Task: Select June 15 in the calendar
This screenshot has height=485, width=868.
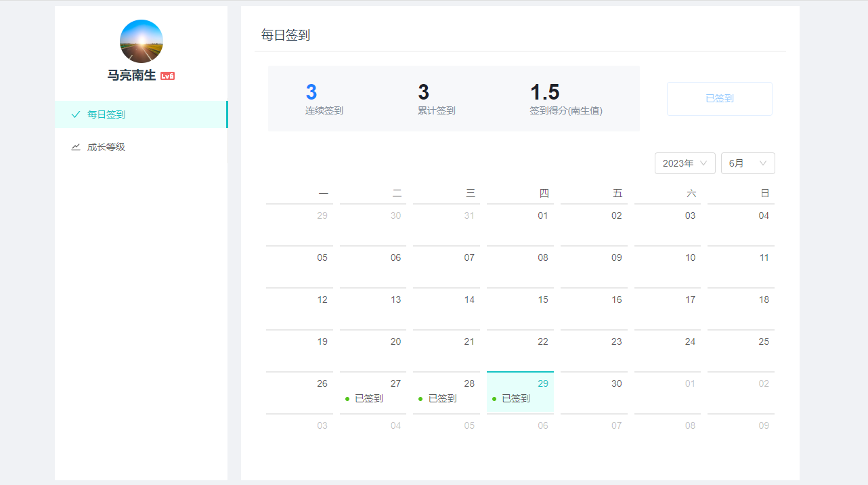Action: [x=520, y=308]
